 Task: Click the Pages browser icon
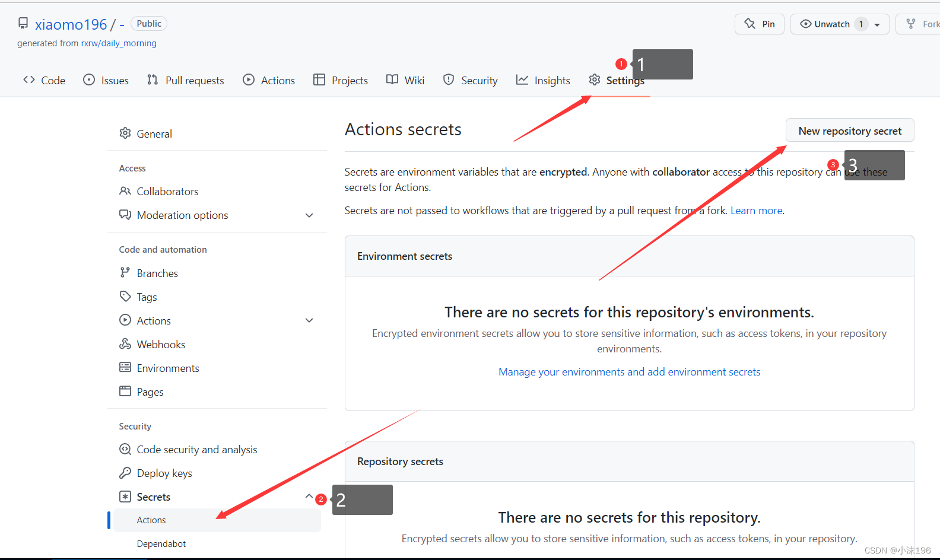click(x=125, y=391)
